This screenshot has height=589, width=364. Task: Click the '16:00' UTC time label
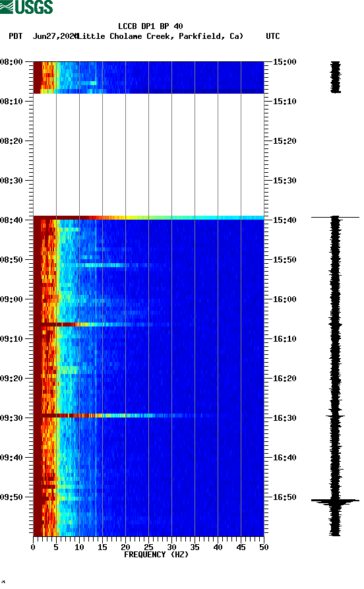pos(284,299)
